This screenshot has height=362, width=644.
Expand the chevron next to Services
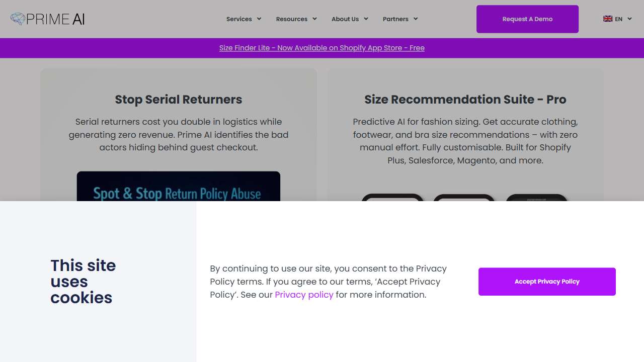tap(259, 19)
